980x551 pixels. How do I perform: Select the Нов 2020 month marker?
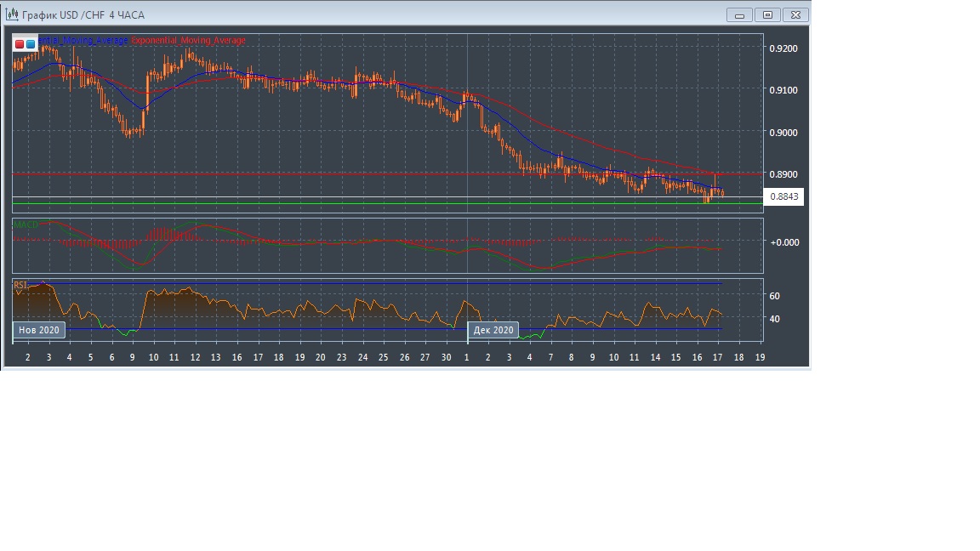pyautogui.click(x=39, y=330)
